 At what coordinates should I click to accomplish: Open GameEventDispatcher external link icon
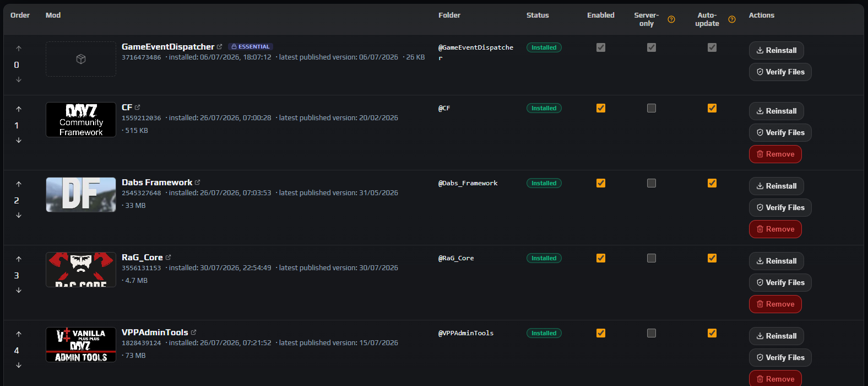[x=220, y=47]
